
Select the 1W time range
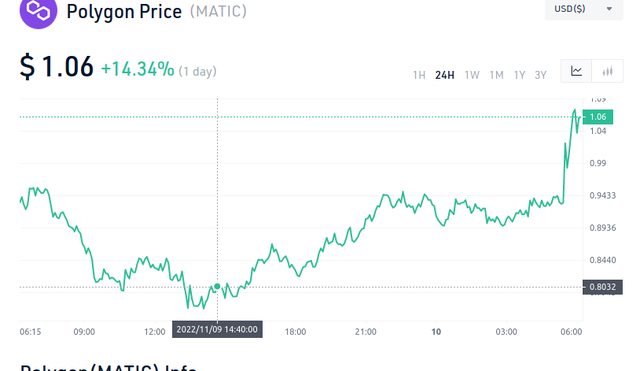point(472,75)
